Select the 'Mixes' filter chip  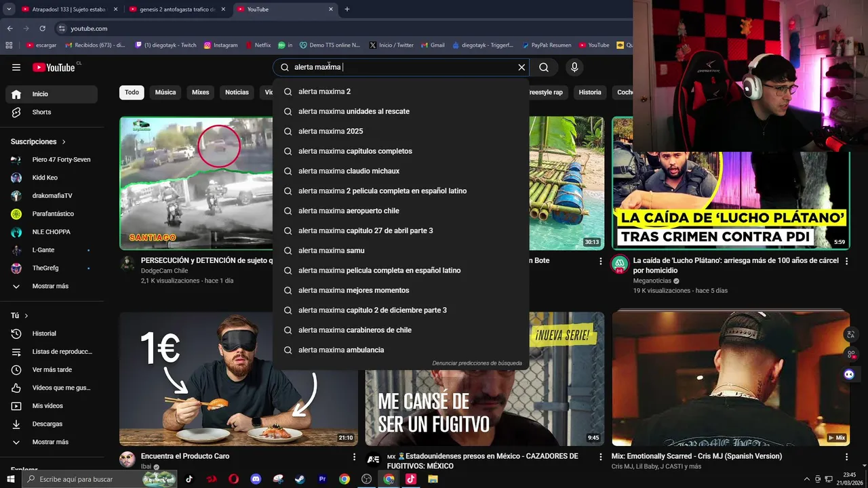(201, 92)
